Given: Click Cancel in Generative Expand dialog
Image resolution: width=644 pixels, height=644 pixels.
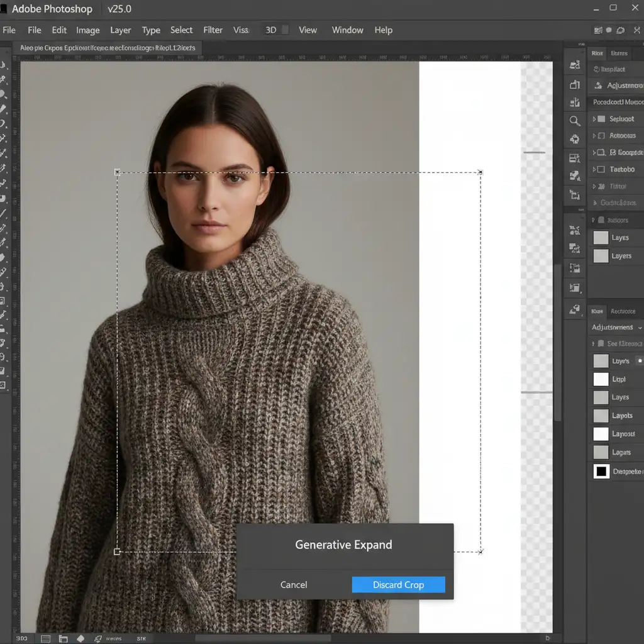Looking at the screenshot, I should [294, 585].
